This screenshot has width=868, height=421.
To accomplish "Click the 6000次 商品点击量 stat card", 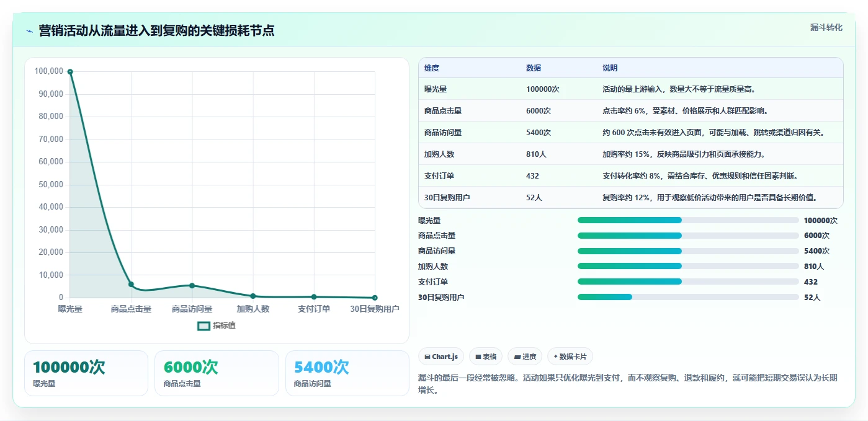I will (x=217, y=373).
